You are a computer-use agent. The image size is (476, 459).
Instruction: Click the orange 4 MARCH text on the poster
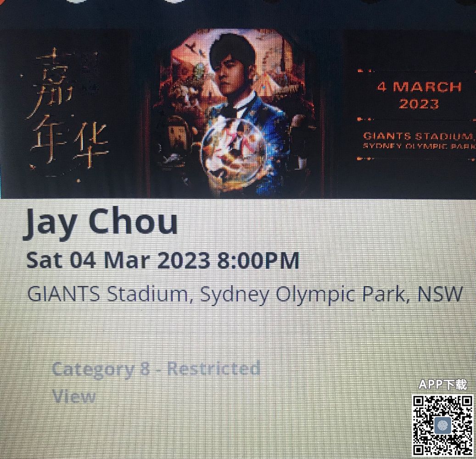pyautogui.click(x=419, y=87)
